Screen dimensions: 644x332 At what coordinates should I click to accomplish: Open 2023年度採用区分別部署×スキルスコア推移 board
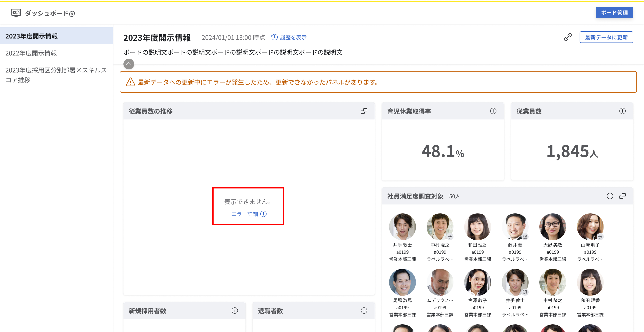tap(56, 75)
